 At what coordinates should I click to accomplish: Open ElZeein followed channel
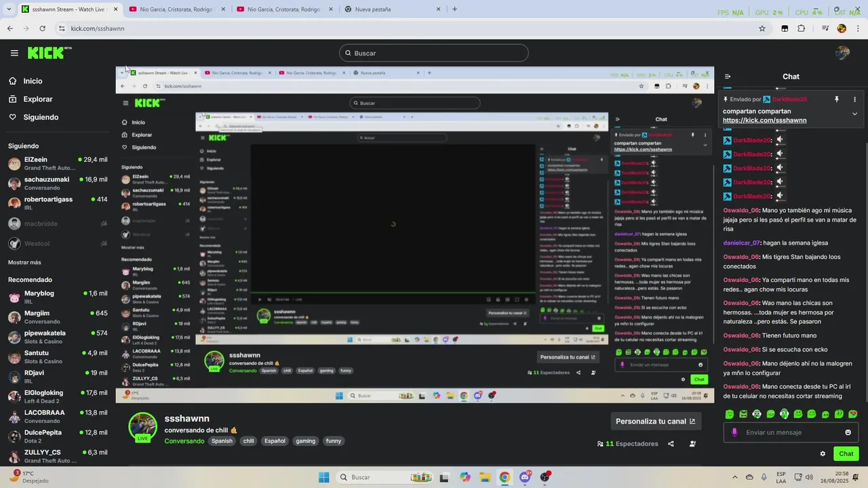click(58, 163)
